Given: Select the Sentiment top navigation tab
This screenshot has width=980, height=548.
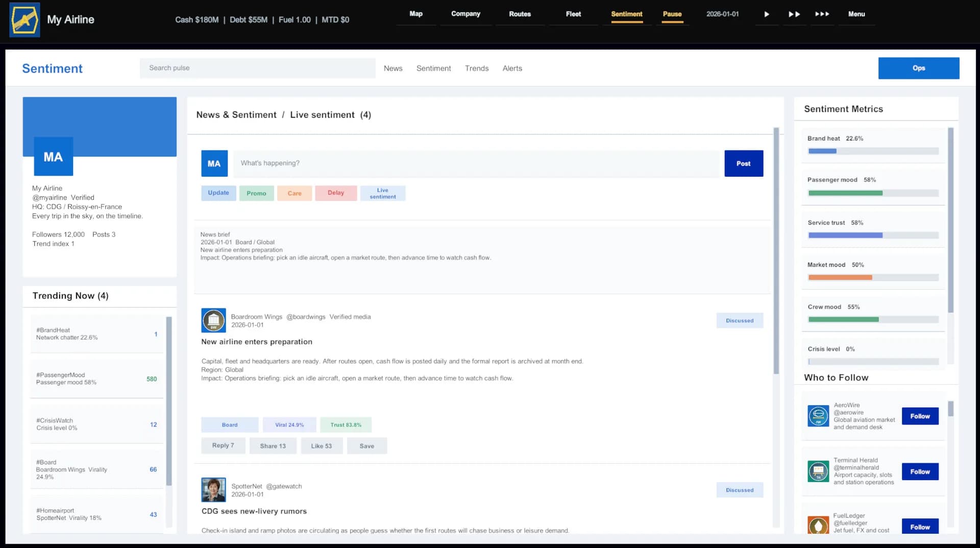Looking at the screenshot, I should click(627, 14).
